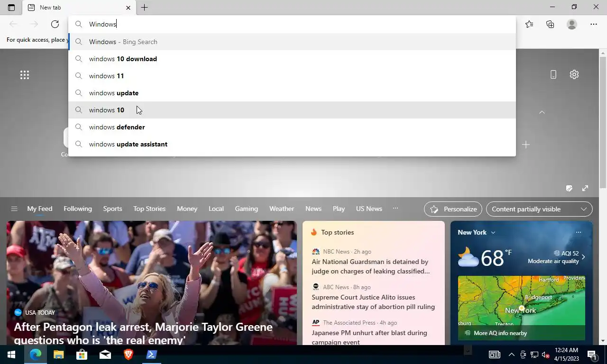
Task: Open the taskbar clock and date
Action: (566, 355)
